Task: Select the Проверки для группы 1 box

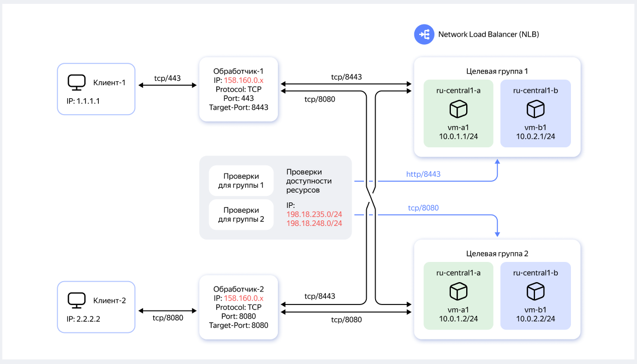Action: point(241,181)
